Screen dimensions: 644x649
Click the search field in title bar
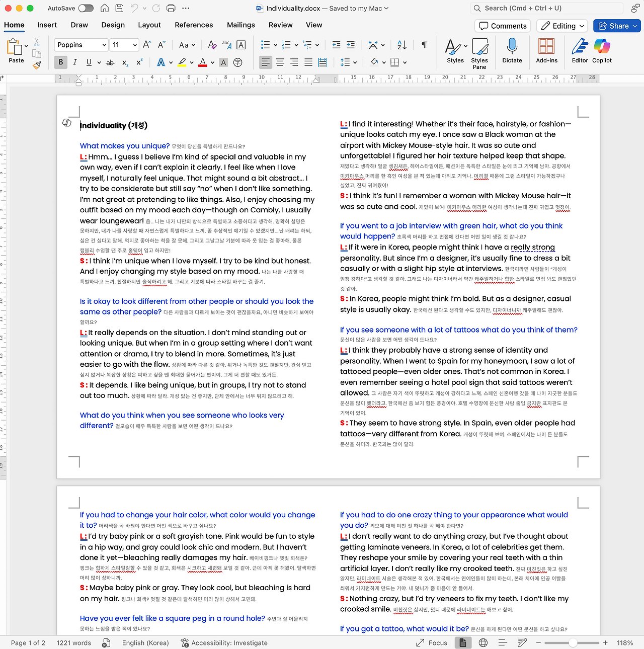coord(546,8)
